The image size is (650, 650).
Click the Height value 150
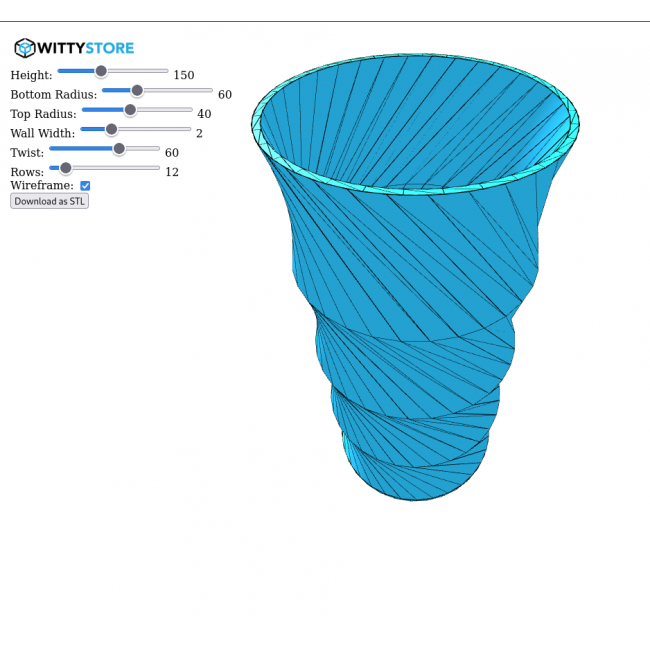pos(184,75)
